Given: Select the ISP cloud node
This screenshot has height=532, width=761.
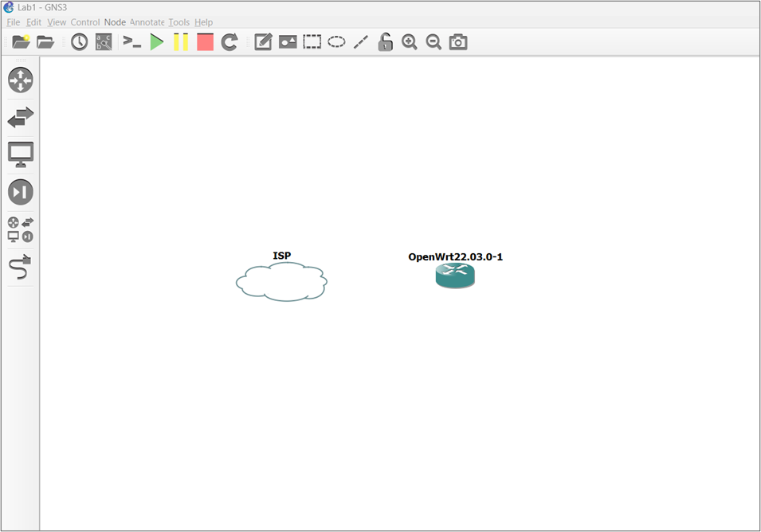Looking at the screenshot, I should (281, 282).
